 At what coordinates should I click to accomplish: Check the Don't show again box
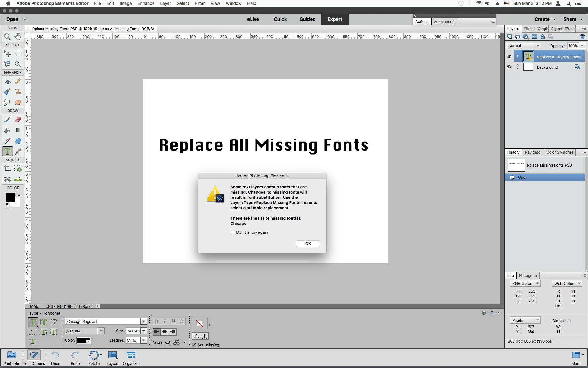click(233, 232)
